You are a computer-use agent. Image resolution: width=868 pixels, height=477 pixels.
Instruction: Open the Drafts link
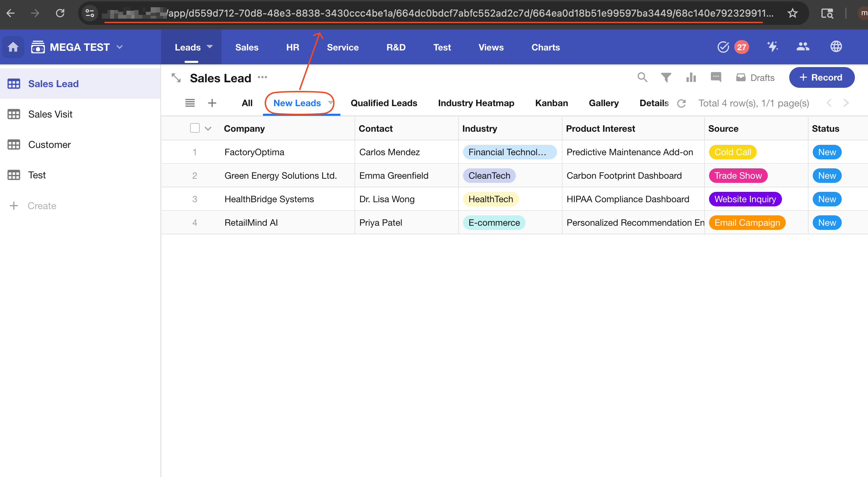pyautogui.click(x=755, y=78)
